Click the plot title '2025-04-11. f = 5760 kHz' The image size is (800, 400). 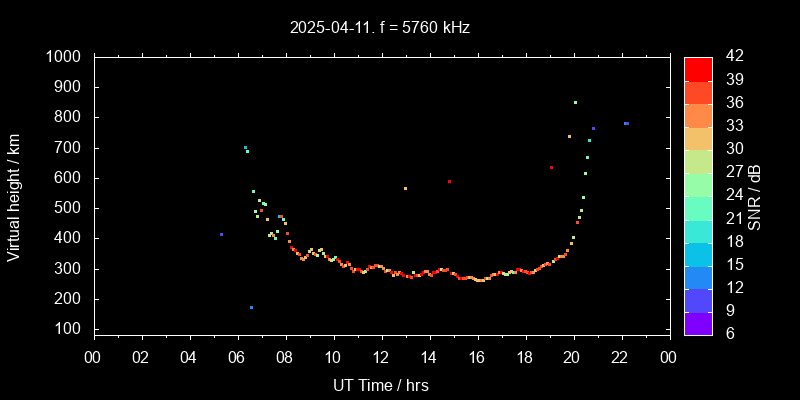(x=380, y=28)
